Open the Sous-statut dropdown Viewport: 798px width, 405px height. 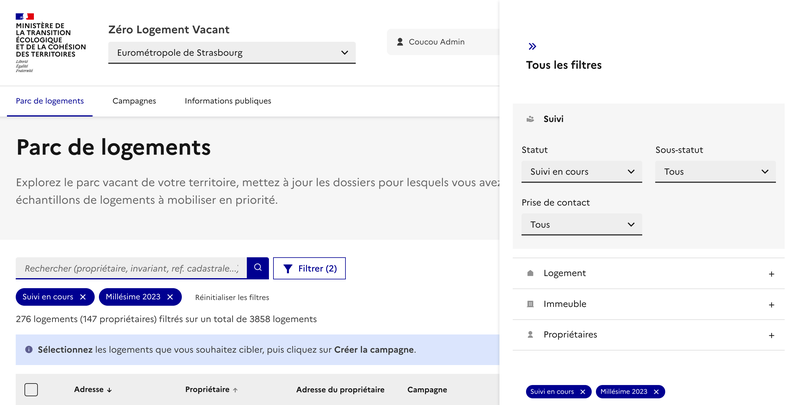click(x=716, y=172)
